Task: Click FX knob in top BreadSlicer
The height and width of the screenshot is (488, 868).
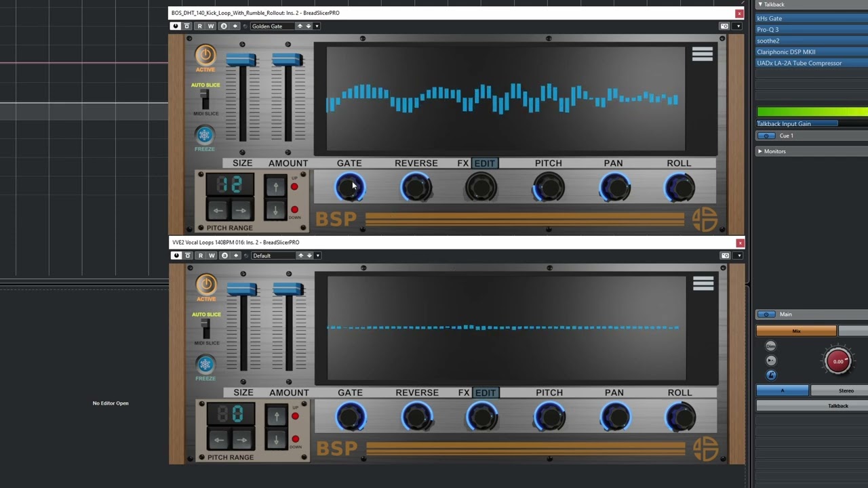Action: point(481,188)
